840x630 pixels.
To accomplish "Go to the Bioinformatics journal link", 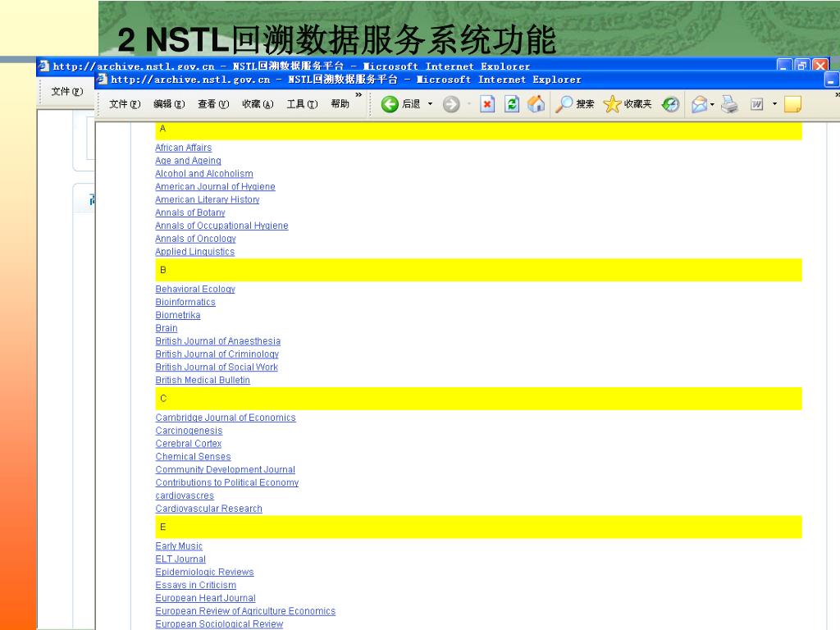I will click(x=185, y=302).
